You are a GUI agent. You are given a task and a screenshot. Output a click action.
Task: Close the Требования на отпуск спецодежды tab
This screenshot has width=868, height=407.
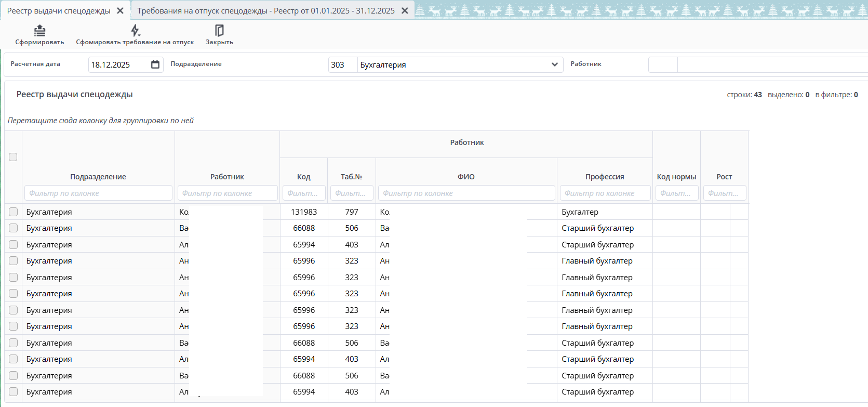pyautogui.click(x=405, y=11)
